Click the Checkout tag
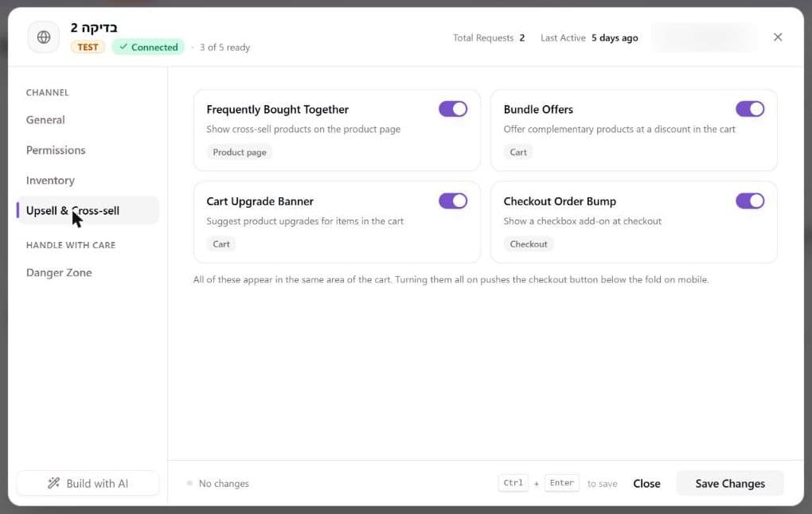Viewport: 812px width, 514px height. (x=529, y=243)
